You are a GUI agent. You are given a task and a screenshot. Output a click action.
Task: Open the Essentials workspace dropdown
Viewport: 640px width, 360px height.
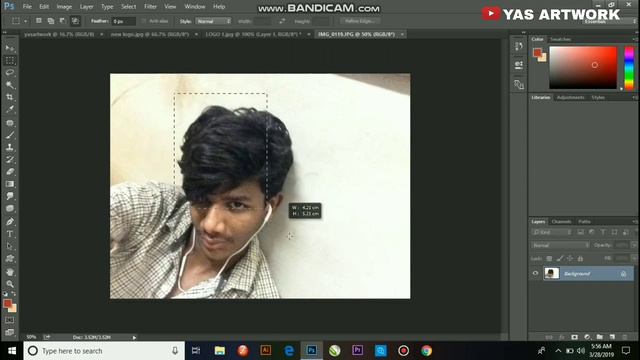(608, 21)
